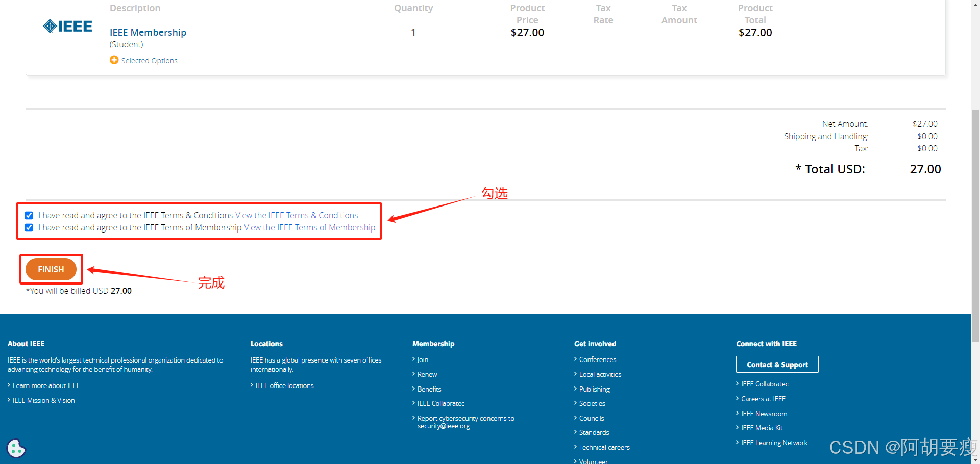Open the cookie preferences icon
The height and width of the screenshot is (464, 980).
click(x=16, y=448)
